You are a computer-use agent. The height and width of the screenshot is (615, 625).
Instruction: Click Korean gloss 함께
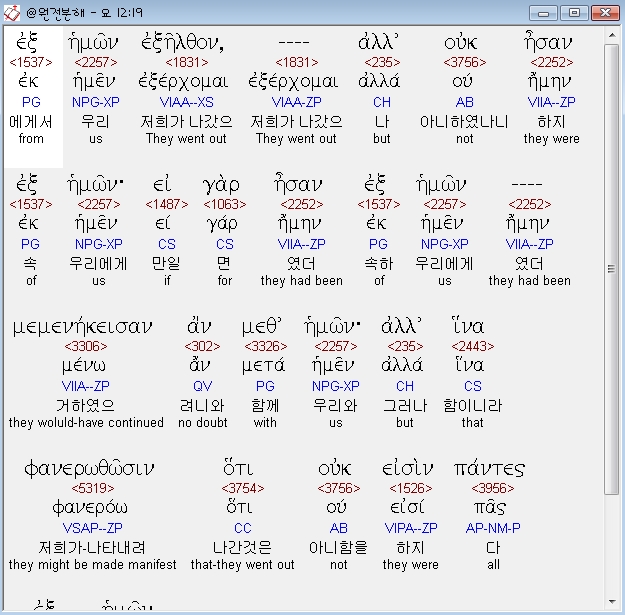265,405
